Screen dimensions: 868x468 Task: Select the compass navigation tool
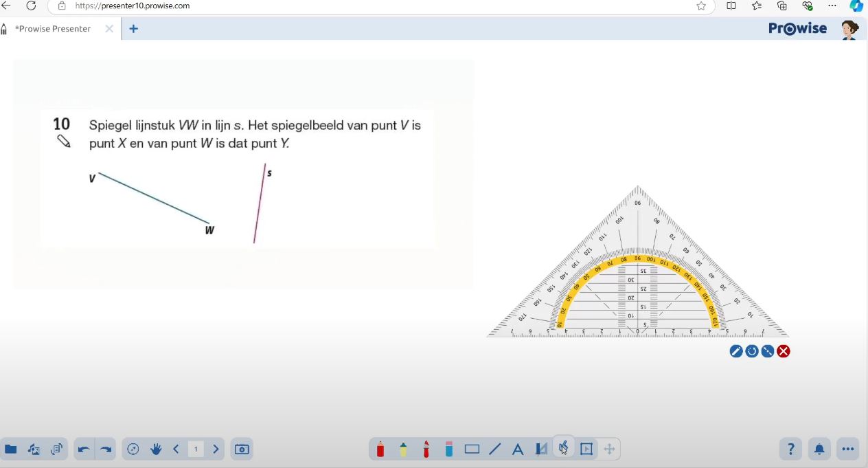pos(133,449)
